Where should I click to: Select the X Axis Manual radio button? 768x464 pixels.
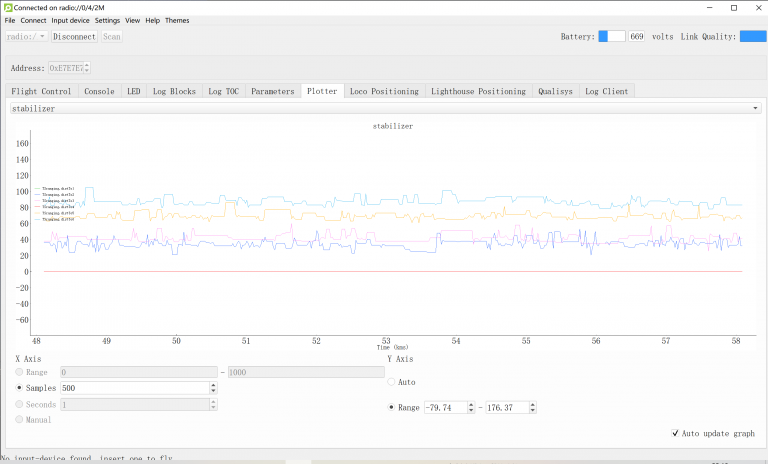21,420
